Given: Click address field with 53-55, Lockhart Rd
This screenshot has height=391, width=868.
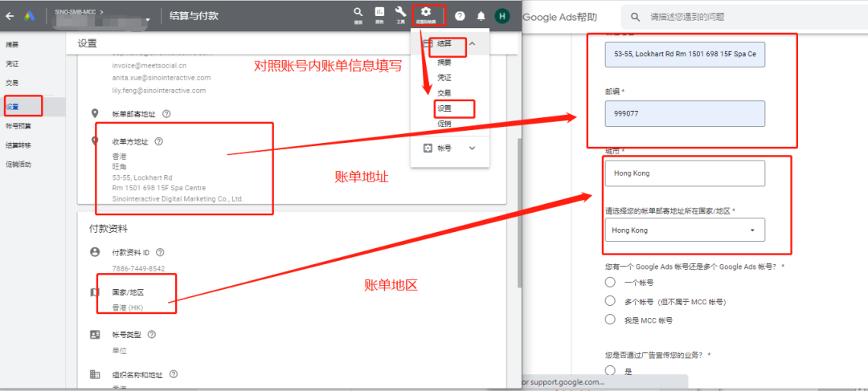Looking at the screenshot, I should point(685,55).
